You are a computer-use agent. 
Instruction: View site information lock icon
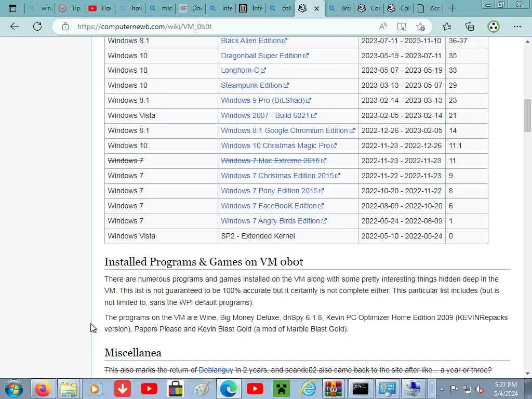[65, 26]
